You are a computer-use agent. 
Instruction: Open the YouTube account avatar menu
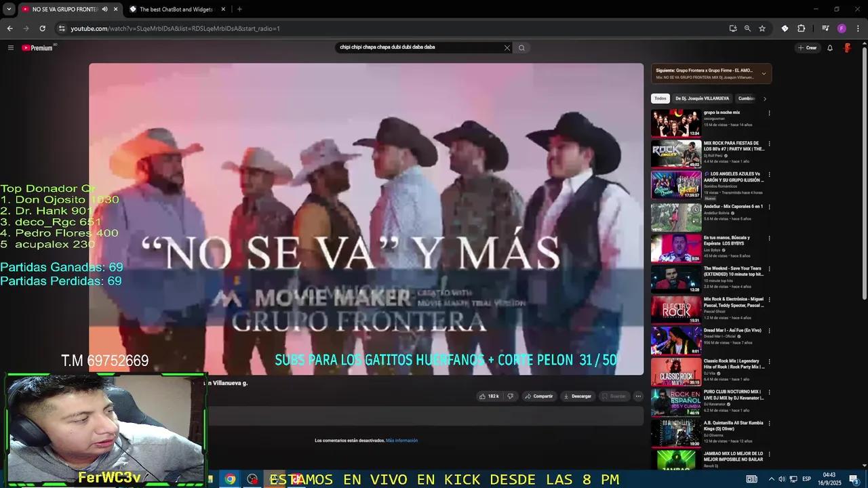pyautogui.click(x=848, y=47)
